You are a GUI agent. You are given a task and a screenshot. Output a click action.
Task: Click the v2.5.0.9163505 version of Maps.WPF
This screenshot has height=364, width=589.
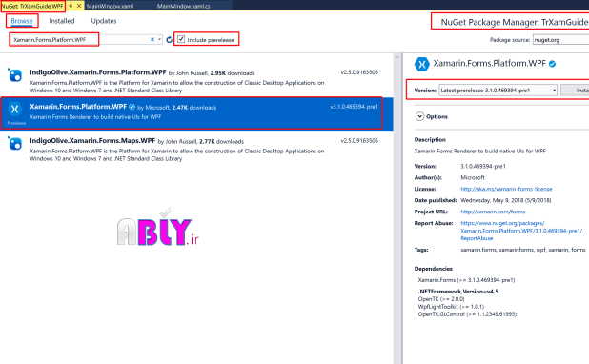(359, 141)
